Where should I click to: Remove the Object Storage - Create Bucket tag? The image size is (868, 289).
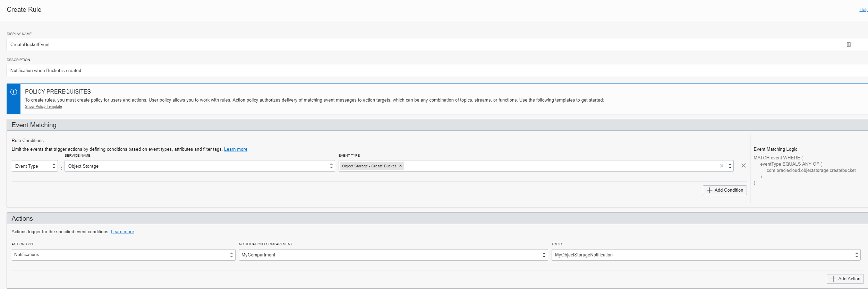pos(400,166)
